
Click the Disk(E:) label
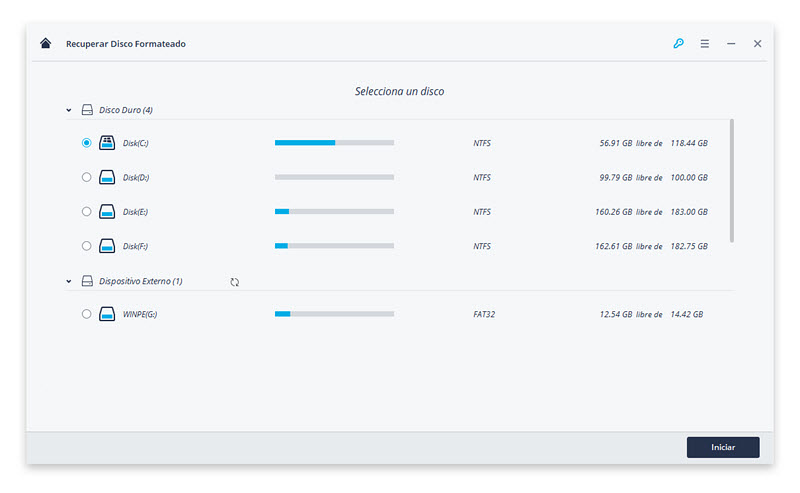click(135, 212)
